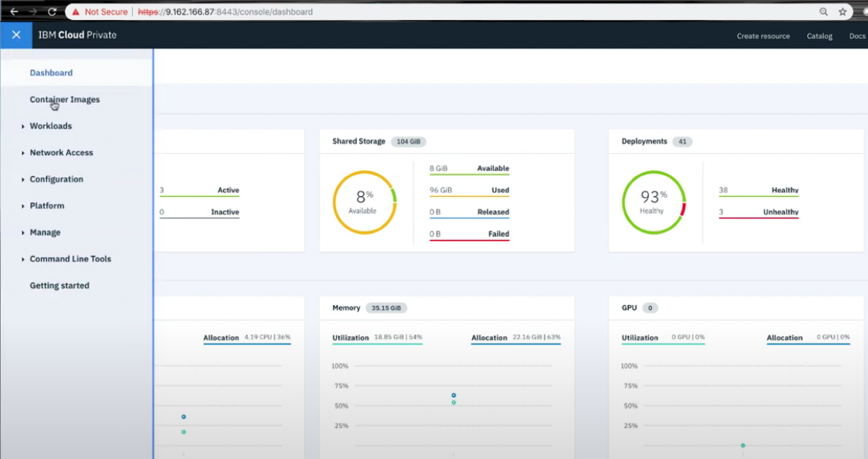Select Configuration menu item
The image size is (868, 459).
(x=56, y=179)
